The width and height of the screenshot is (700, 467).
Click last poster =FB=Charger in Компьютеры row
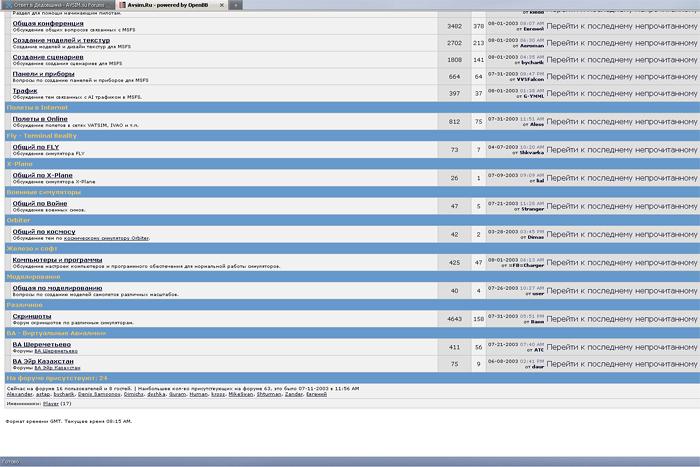(526, 265)
